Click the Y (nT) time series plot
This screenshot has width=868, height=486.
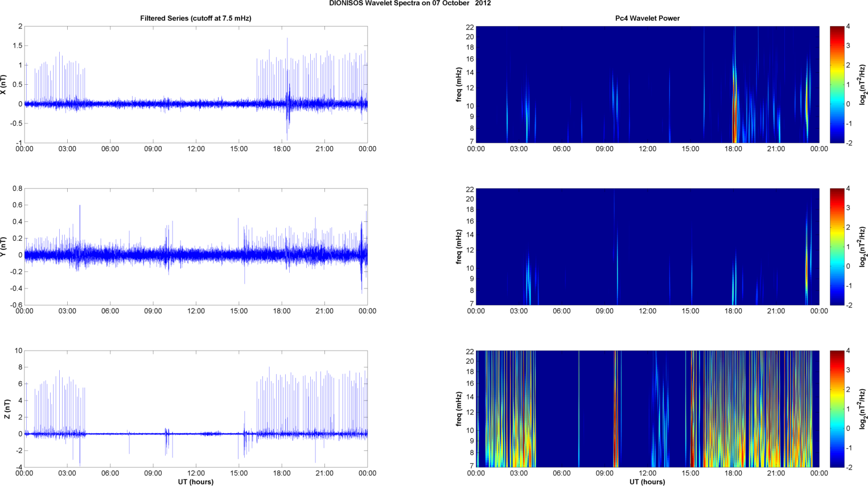click(x=195, y=246)
